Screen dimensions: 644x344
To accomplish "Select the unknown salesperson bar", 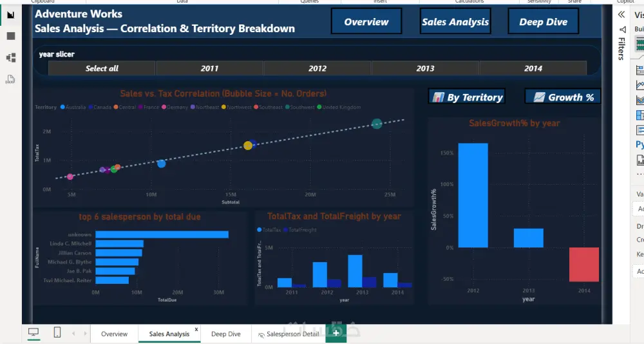I will pyautogui.click(x=162, y=234).
